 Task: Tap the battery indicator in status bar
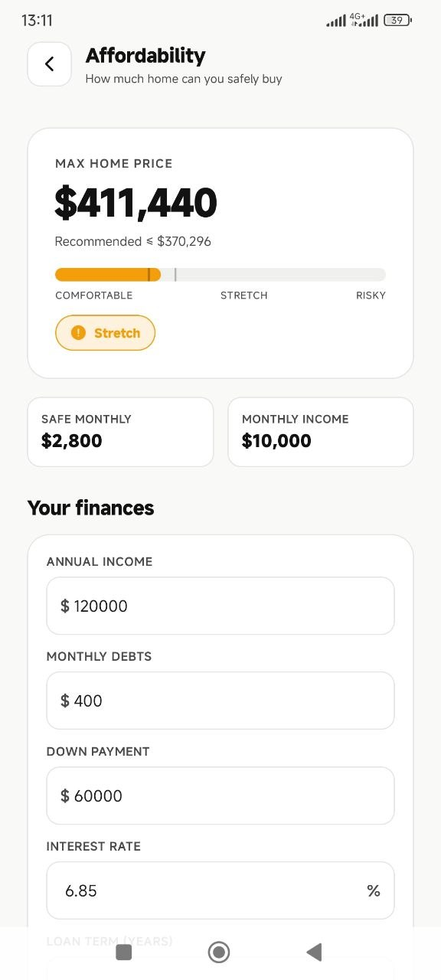click(x=397, y=21)
